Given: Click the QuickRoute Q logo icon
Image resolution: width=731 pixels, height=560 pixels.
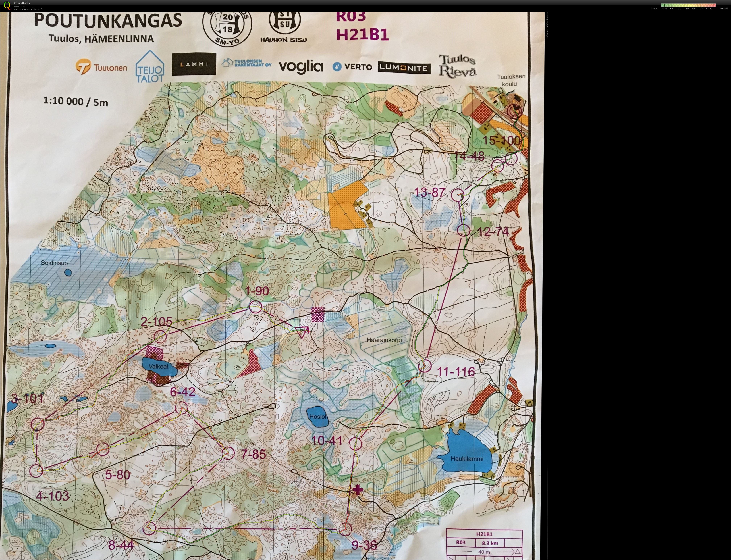Looking at the screenshot, I should (x=6, y=6).
